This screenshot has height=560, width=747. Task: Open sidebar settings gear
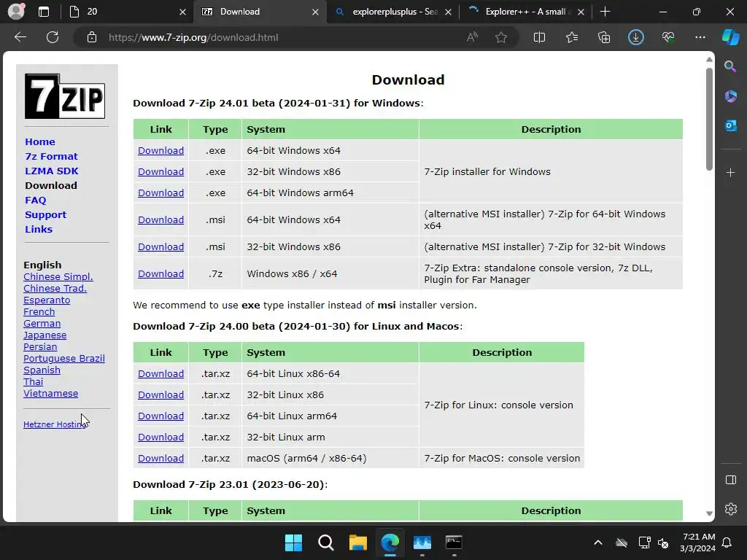pyautogui.click(x=730, y=509)
